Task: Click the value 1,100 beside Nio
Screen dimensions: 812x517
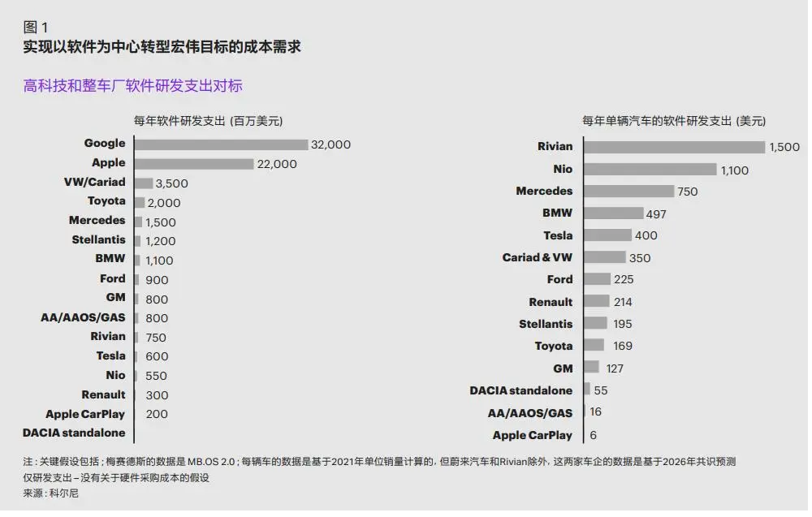Action: (735, 170)
